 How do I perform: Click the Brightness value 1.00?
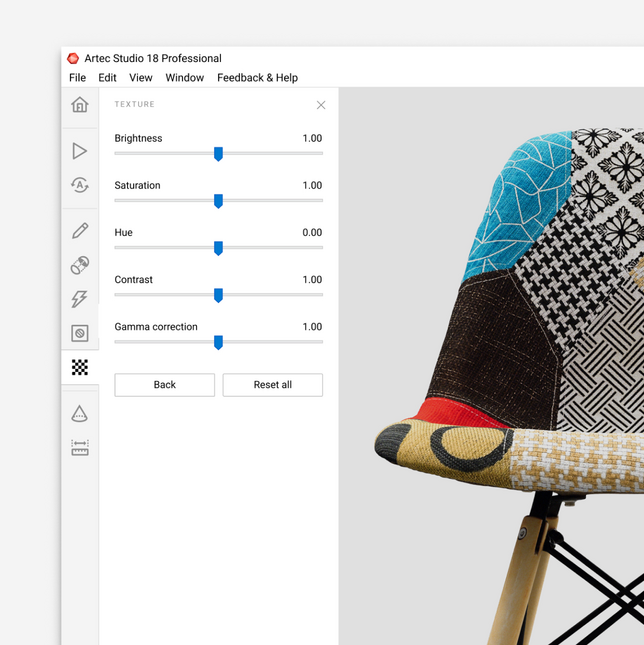[x=312, y=138]
